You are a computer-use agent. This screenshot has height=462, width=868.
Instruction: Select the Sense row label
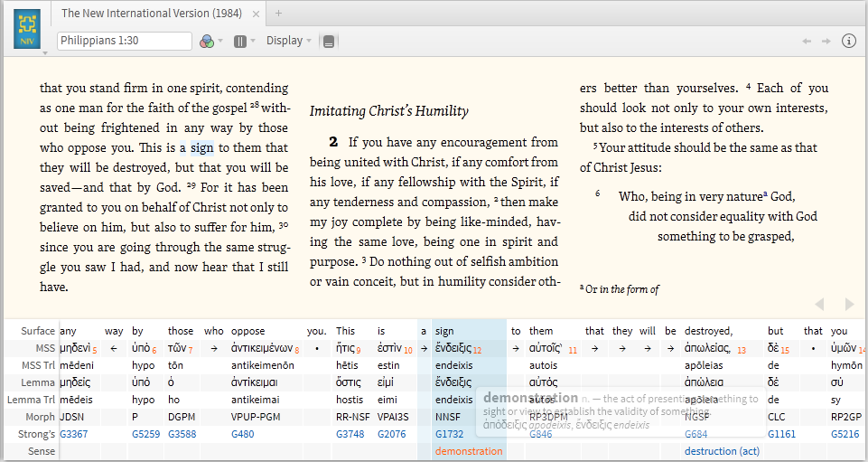(42, 451)
